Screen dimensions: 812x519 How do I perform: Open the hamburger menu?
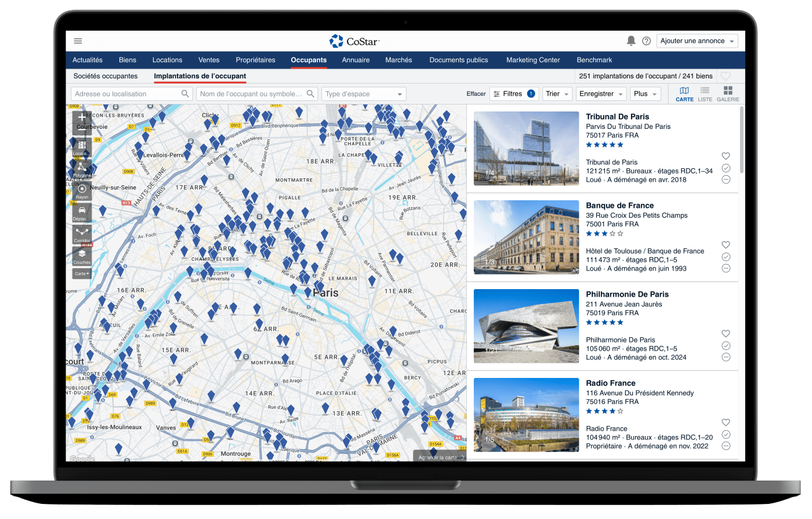[78, 41]
